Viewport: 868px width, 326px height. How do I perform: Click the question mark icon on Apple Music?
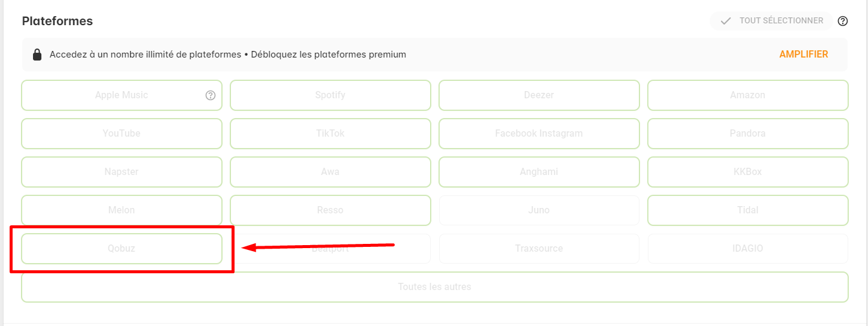coord(211,95)
